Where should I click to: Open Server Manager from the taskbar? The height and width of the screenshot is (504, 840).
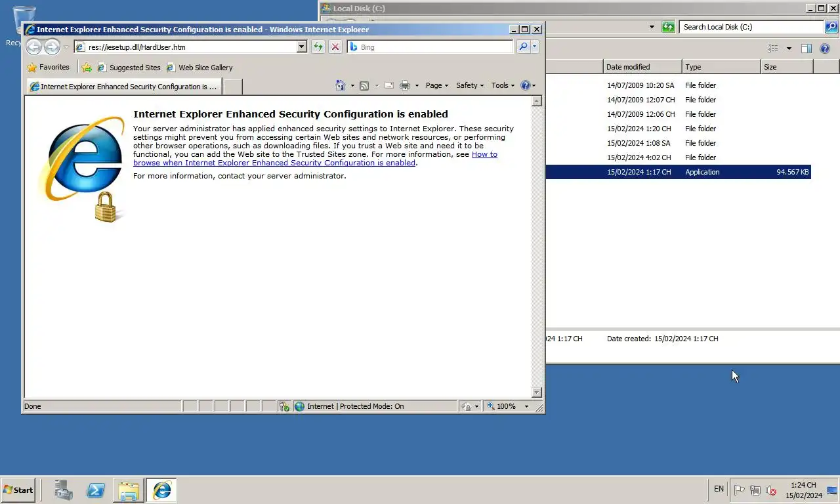64,490
